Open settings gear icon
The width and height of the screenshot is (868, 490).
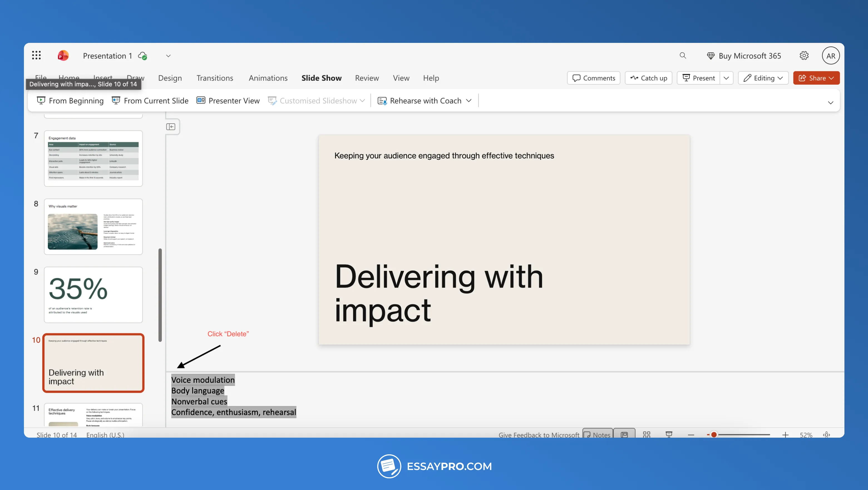pos(804,56)
